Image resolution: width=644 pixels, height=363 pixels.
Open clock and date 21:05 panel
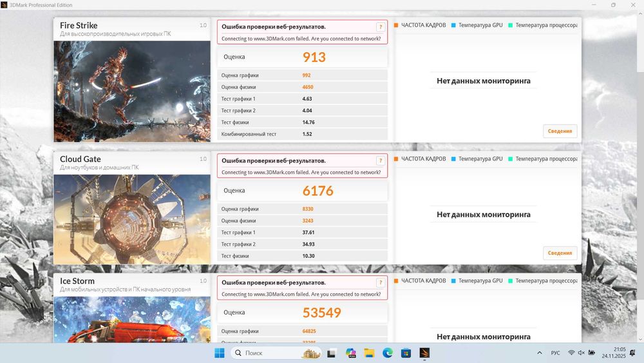[x=614, y=353]
